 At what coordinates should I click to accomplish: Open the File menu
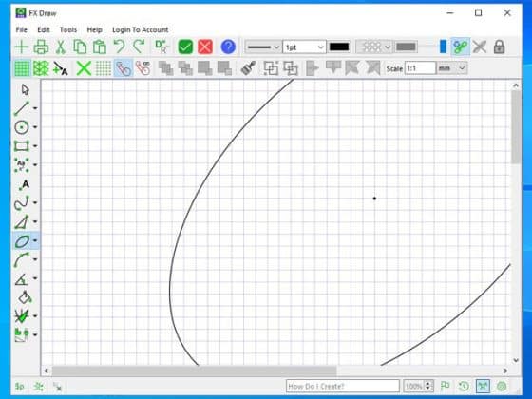[21, 29]
